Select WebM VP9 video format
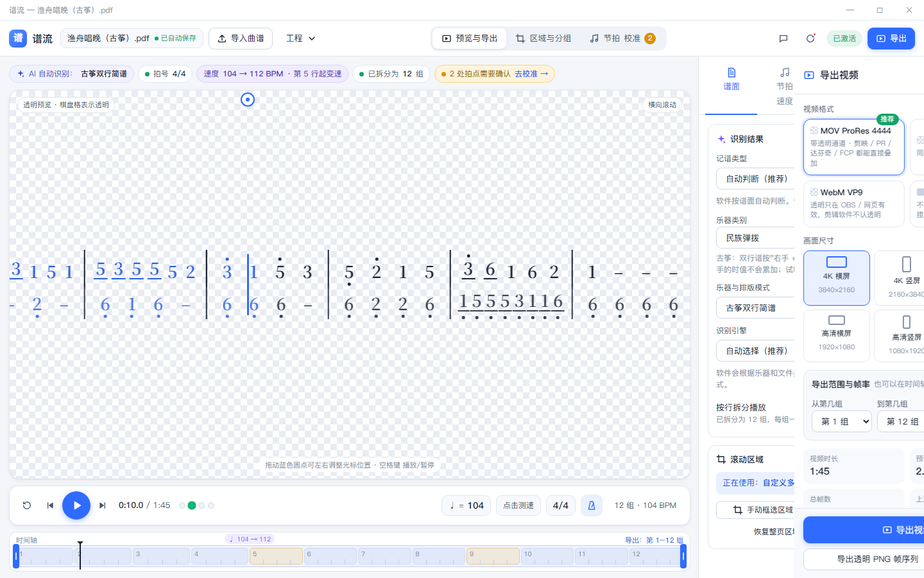Image resolution: width=924 pixels, height=578 pixels. (x=854, y=204)
